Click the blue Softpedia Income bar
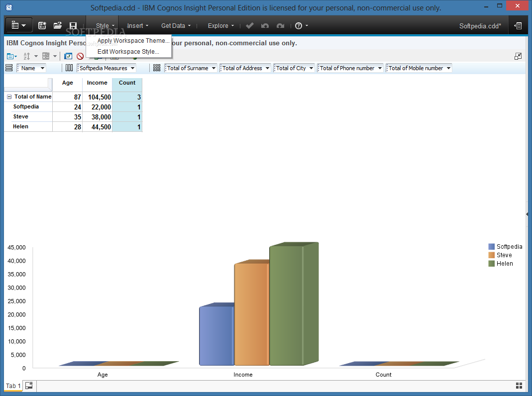The image size is (532, 396). point(216,336)
